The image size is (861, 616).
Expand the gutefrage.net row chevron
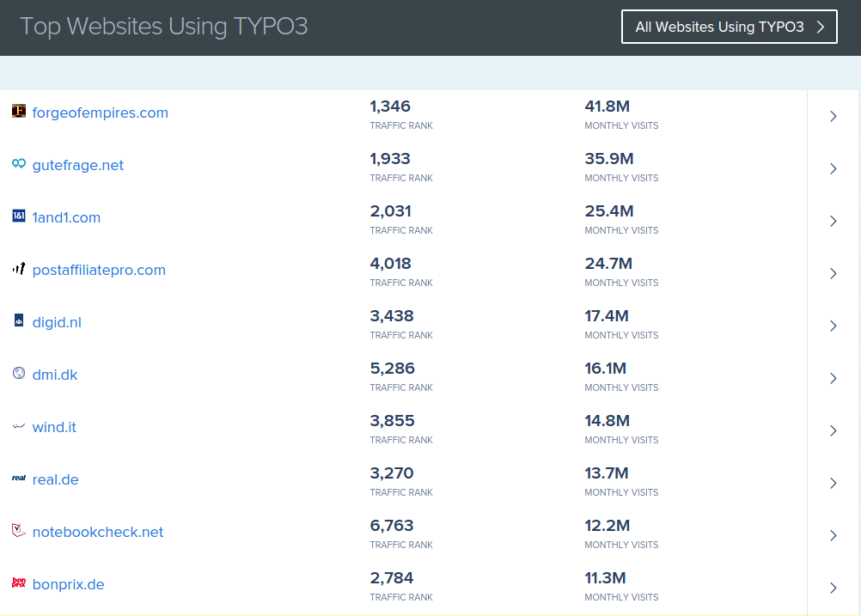[x=833, y=168]
